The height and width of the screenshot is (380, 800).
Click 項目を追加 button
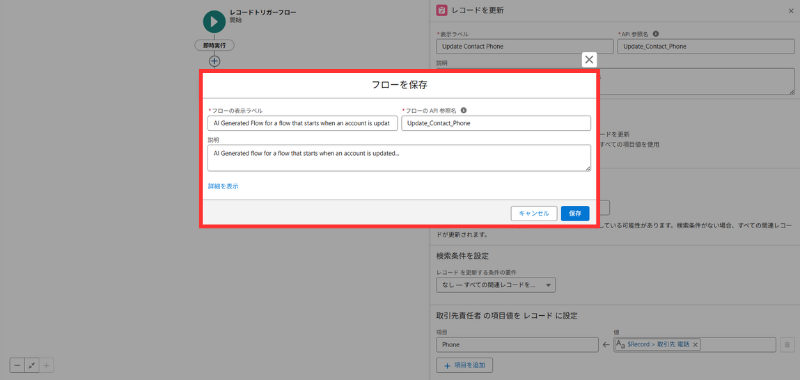(464, 365)
